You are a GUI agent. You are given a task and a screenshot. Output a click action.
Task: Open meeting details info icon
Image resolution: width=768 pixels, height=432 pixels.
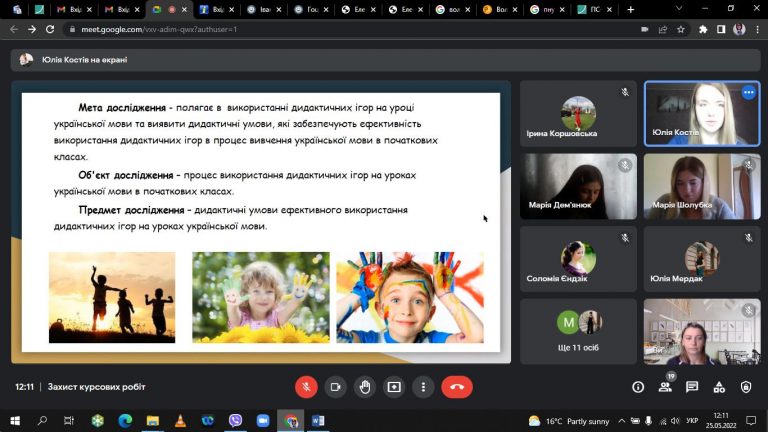pos(638,387)
